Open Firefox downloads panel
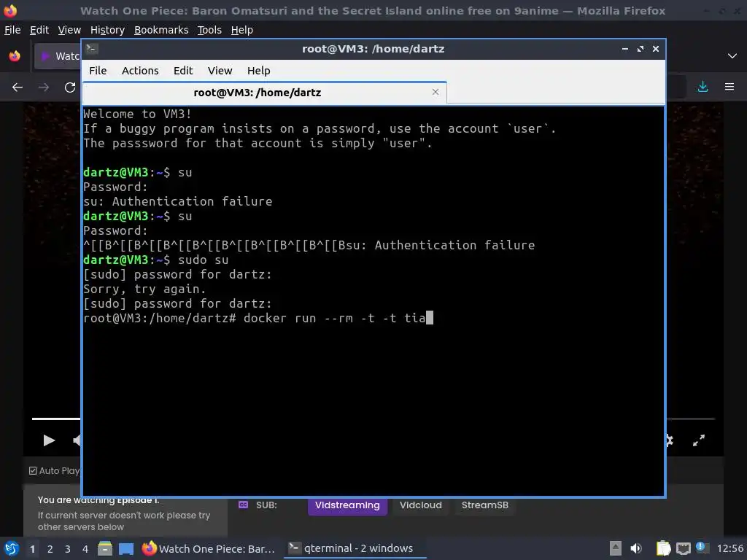The width and height of the screenshot is (747, 560). pyautogui.click(x=703, y=87)
